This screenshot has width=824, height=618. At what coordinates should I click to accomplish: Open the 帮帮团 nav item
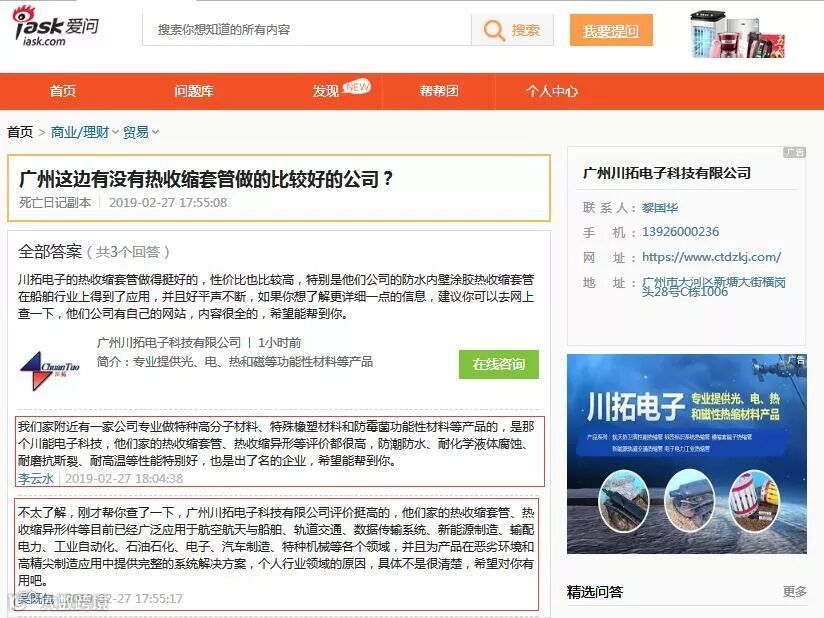tap(439, 91)
